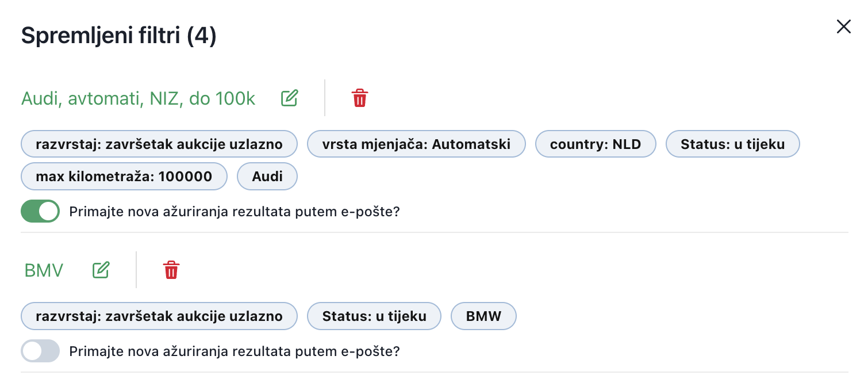Image resolution: width=868 pixels, height=375 pixels.
Task: Click the email updates label under BMV filter
Action: pos(234,351)
